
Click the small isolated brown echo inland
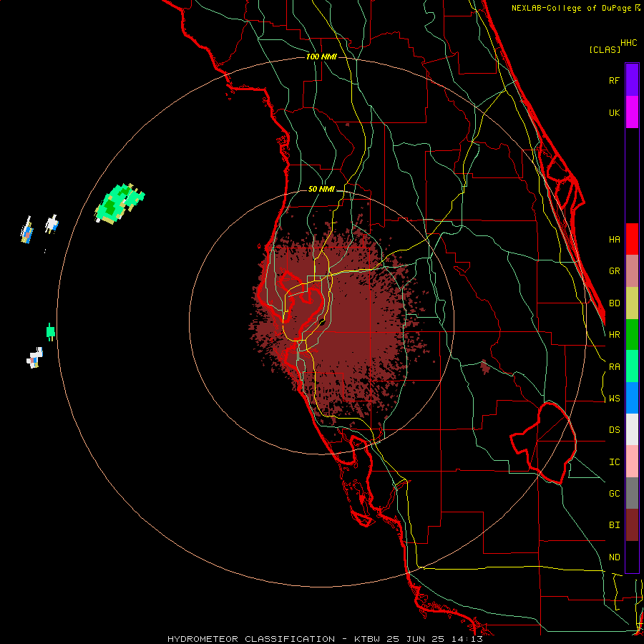tap(485, 367)
